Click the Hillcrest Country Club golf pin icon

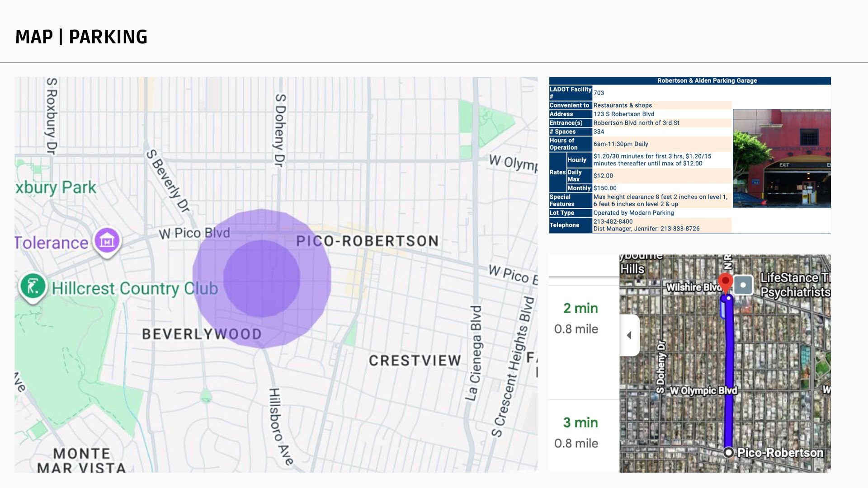point(33,288)
